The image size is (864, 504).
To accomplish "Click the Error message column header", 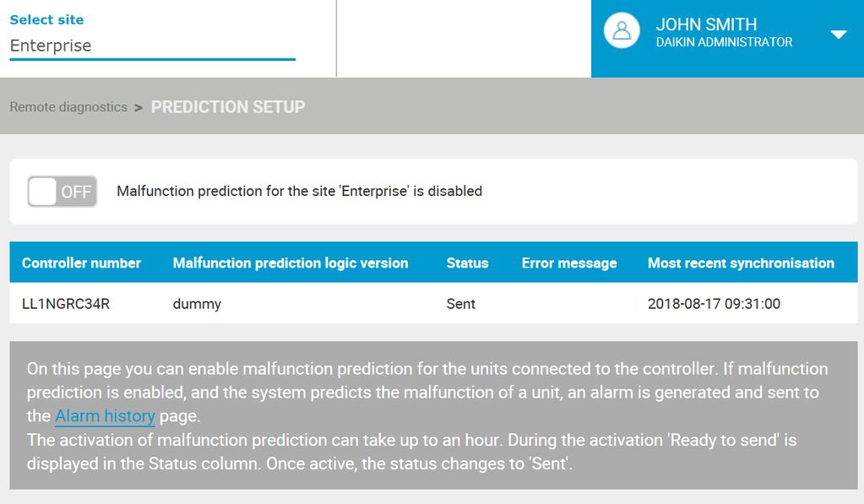I will coord(569,263).
